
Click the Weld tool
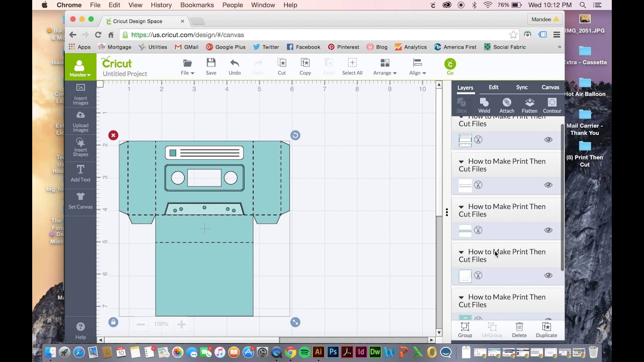484,106
